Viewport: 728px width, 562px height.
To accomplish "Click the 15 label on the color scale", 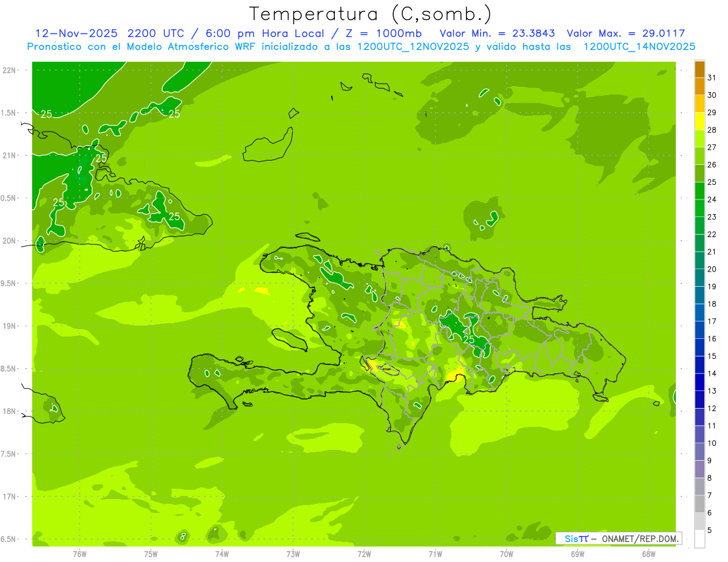I will coord(712,356).
